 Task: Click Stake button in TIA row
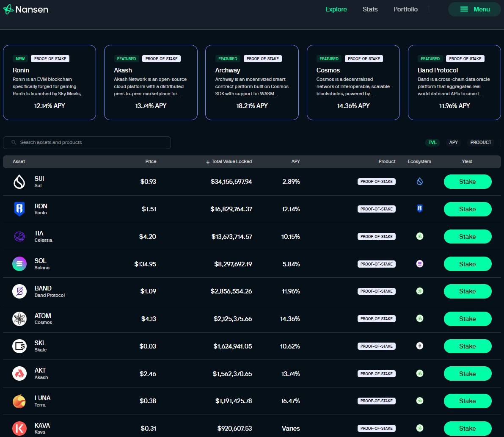click(x=467, y=236)
